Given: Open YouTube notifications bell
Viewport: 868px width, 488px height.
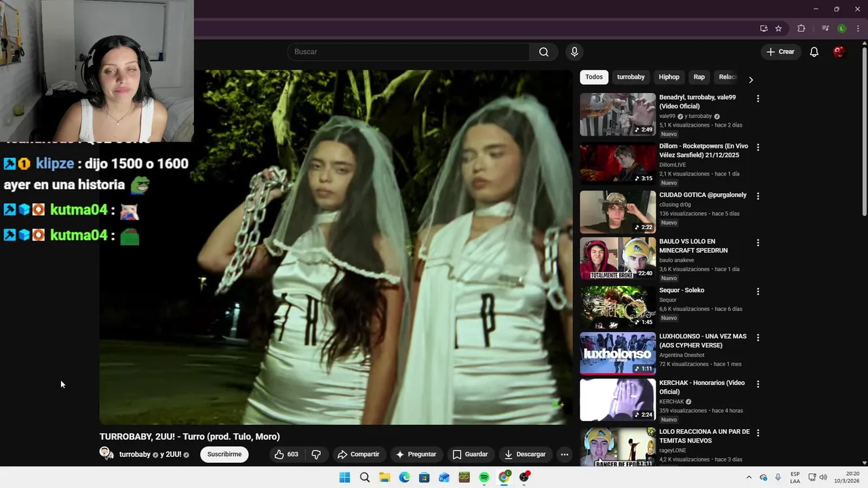Looking at the screenshot, I should point(814,52).
